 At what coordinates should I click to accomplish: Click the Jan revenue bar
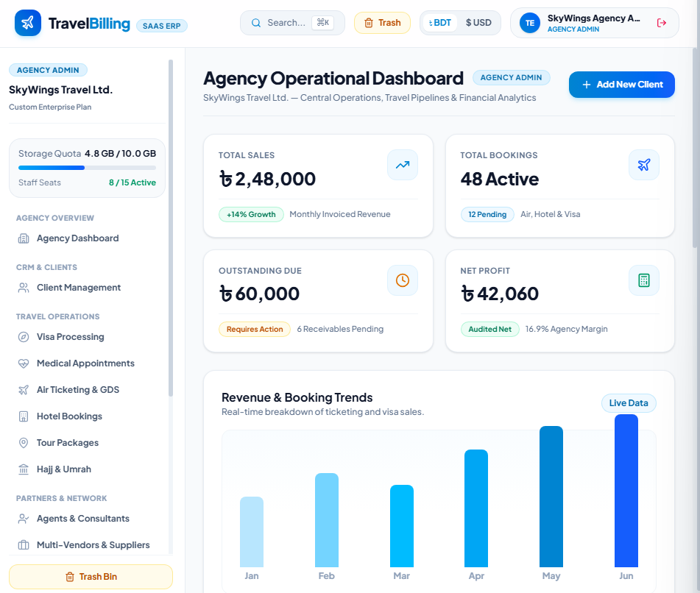click(251, 532)
